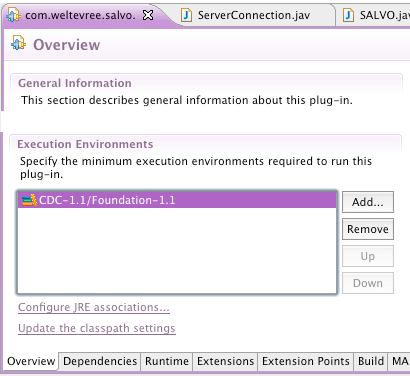This screenshot has width=410, height=376.
Task: Go to the Extensions tab
Action: tap(225, 361)
